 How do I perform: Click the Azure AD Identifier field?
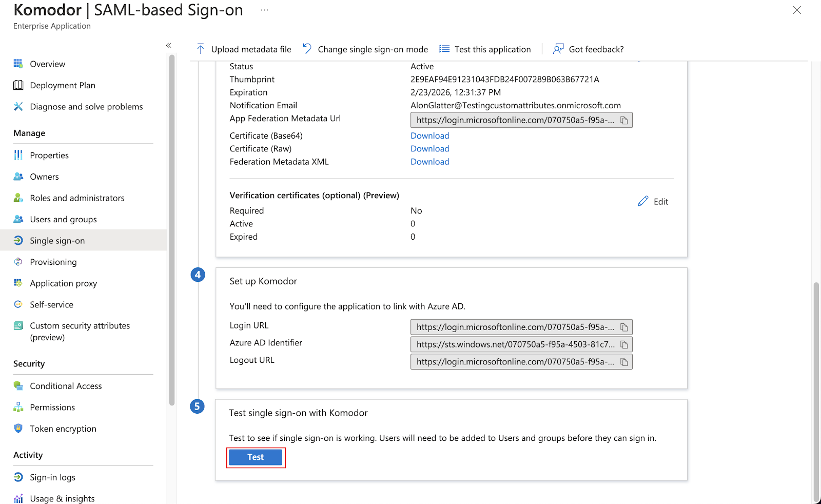[521, 344]
